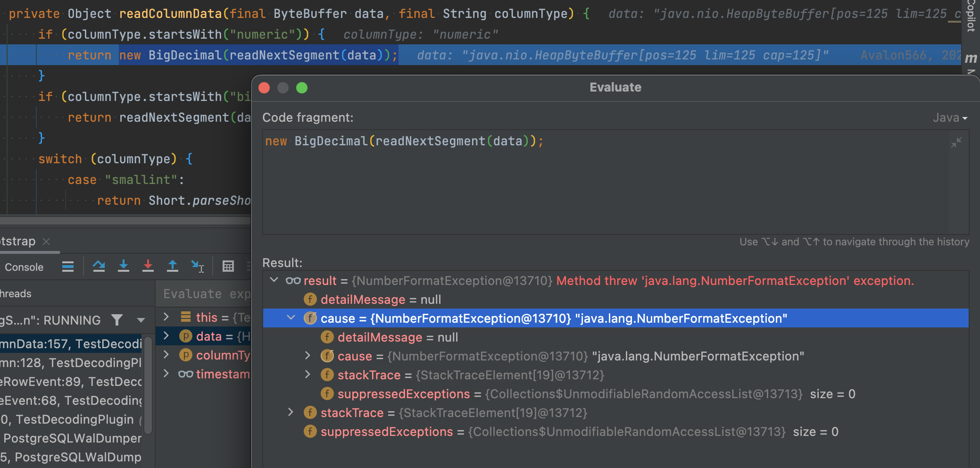The image size is (980, 468).
Task: Open the dropdown chevron next to the filter funnel
Action: [140, 320]
